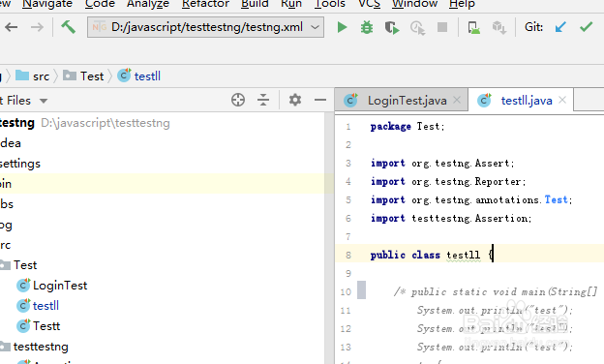
Task: Click src in the breadcrumb bar
Action: [33, 76]
